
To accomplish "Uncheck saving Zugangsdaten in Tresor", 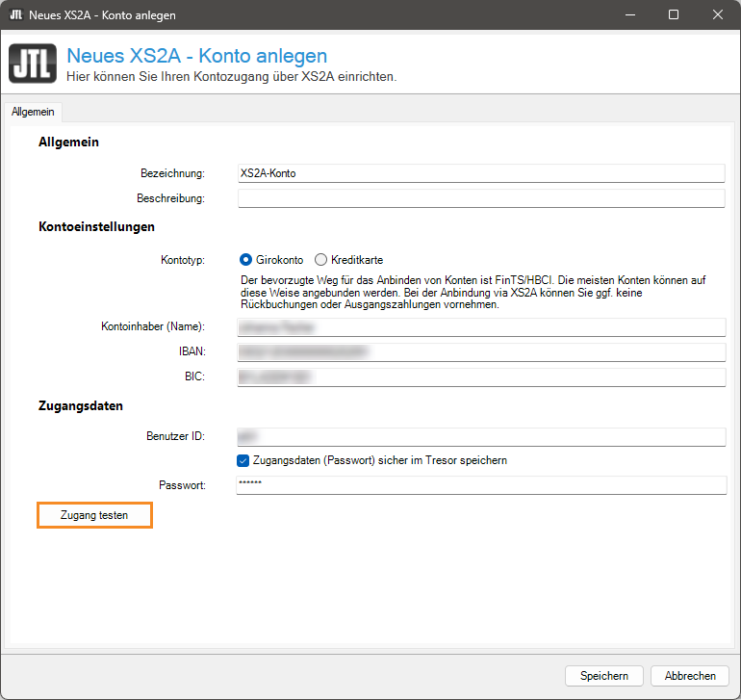I will 243,460.
